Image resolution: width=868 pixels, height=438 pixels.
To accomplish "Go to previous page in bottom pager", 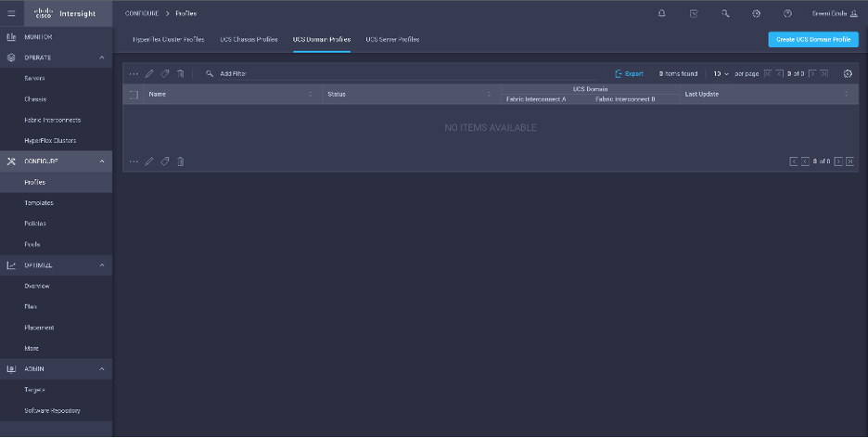I will click(x=805, y=161).
